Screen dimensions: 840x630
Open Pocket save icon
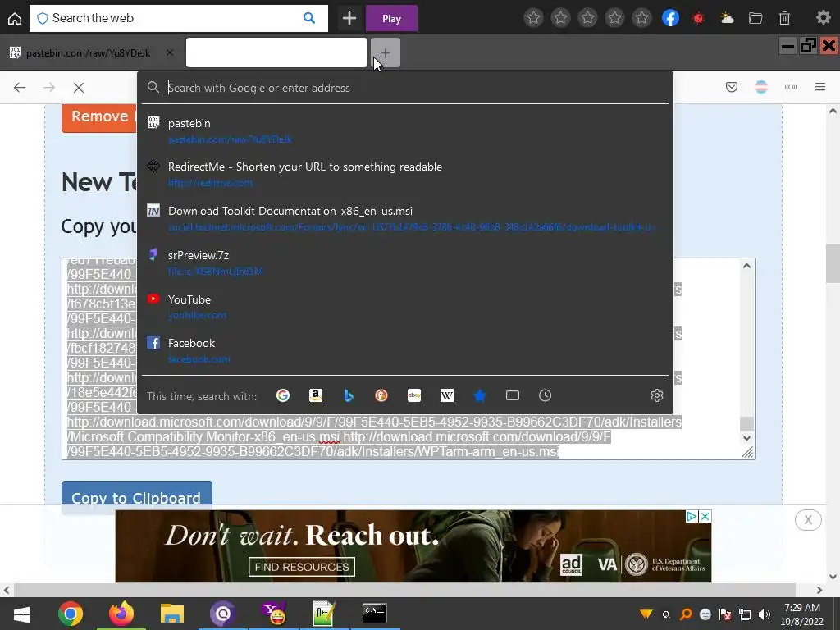tap(732, 87)
